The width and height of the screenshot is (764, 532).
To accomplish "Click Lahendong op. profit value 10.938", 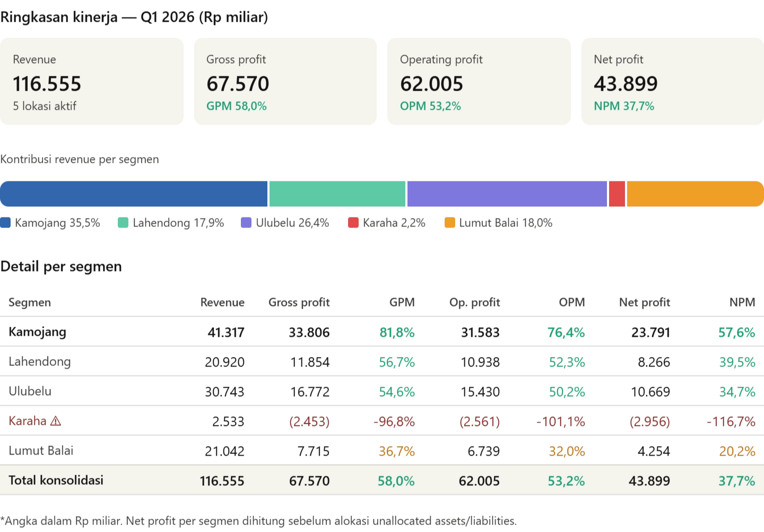I will tap(481, 362).
